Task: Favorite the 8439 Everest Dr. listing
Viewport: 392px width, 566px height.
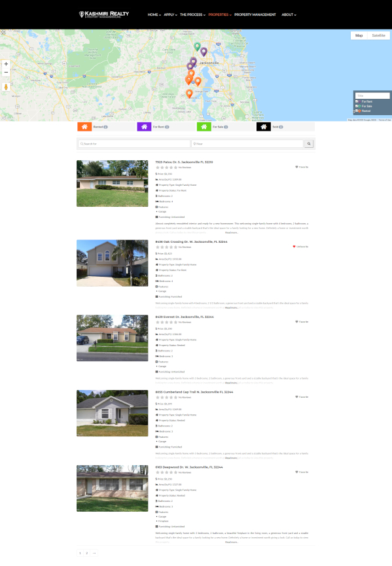Action: pos(302,322)
